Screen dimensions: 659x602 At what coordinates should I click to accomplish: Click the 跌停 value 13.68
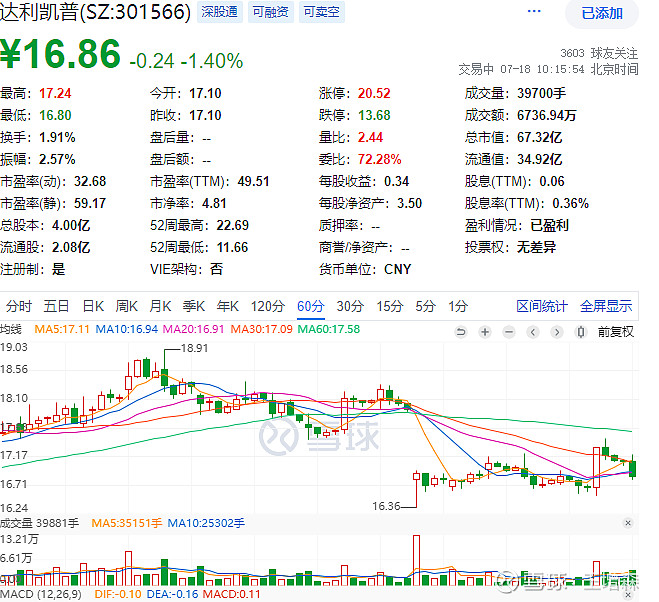point(374,115)
